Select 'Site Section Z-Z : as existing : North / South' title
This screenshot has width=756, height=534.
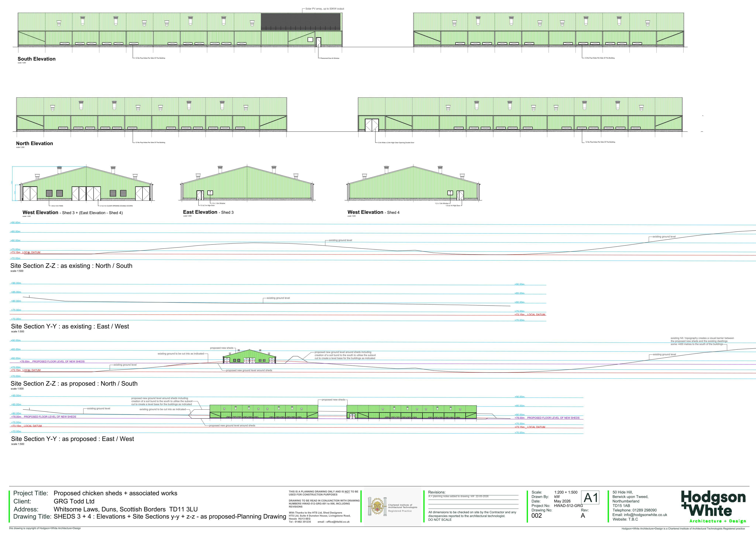click(71, 266)
